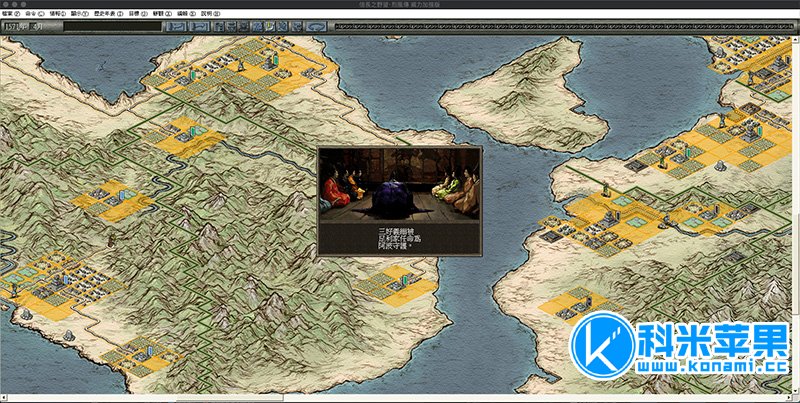The height and width of the screenshot is (403, 800).
Task: Open the 目標 (Target) menu
Action: (x=138, y=14)
